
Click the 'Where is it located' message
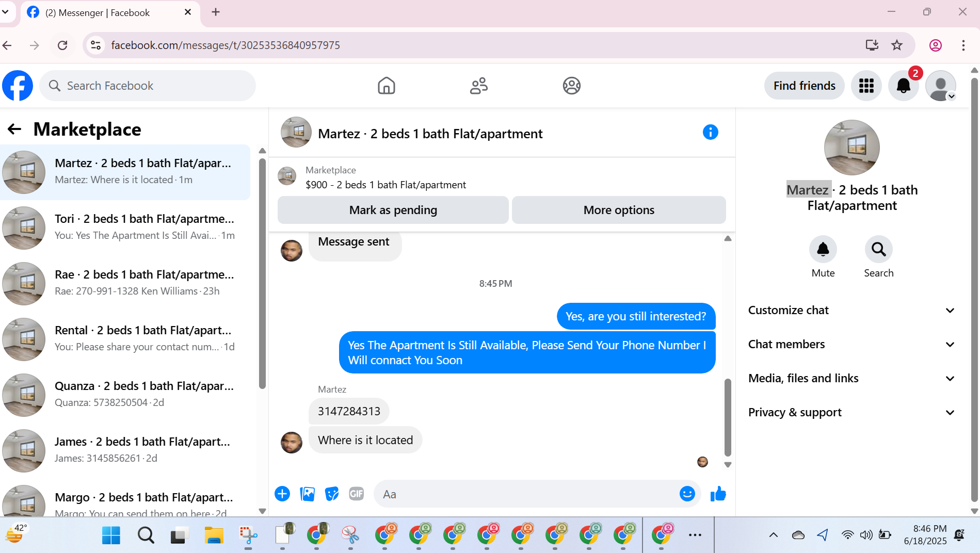[365, 440]
